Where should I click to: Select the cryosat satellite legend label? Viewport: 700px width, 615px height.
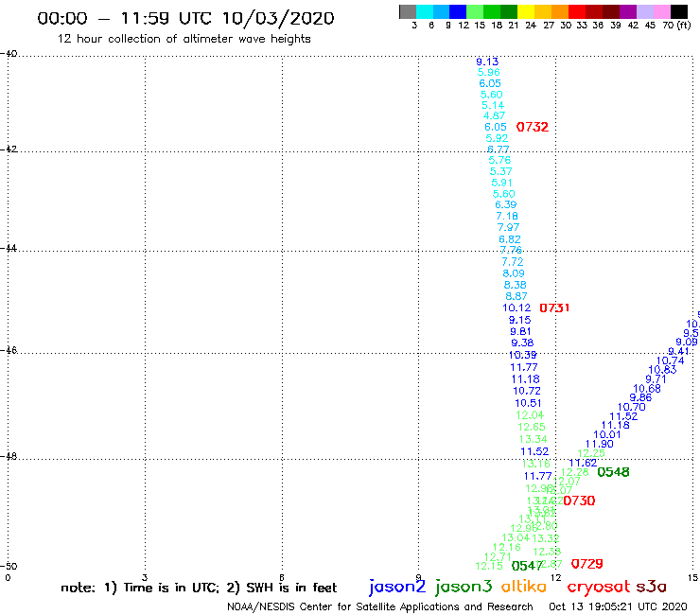coord(599,588)
